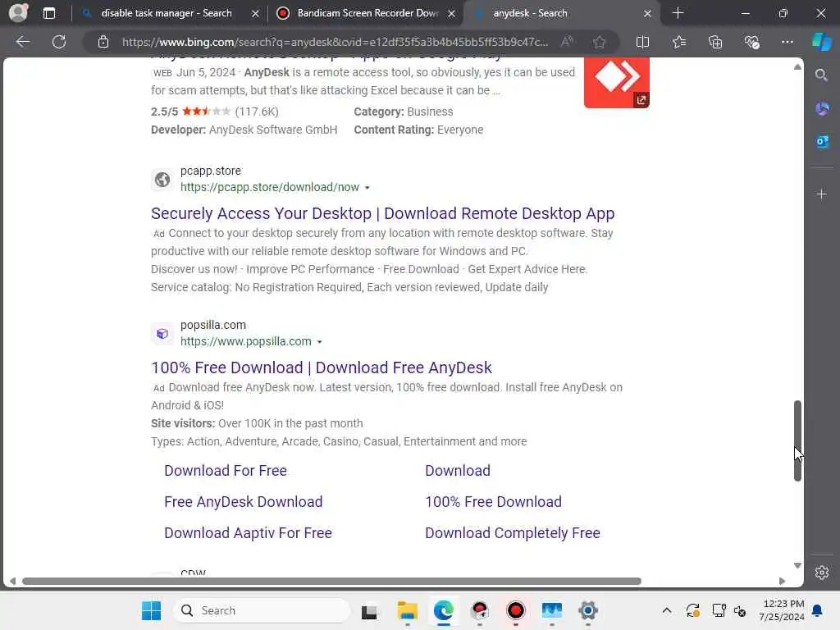Open the sidebar settings gear icon
The width and height of the screenshot is (840, 630).
pos(822,573)
